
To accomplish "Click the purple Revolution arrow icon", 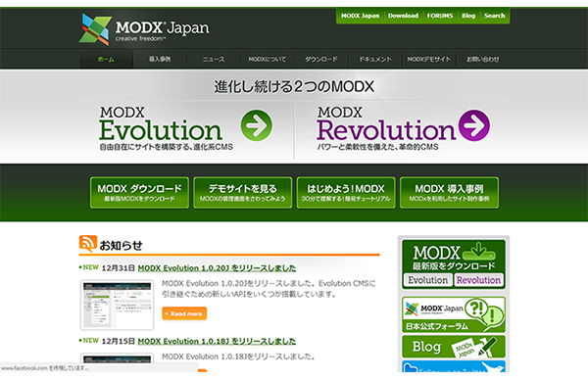I will pos(474,125).
